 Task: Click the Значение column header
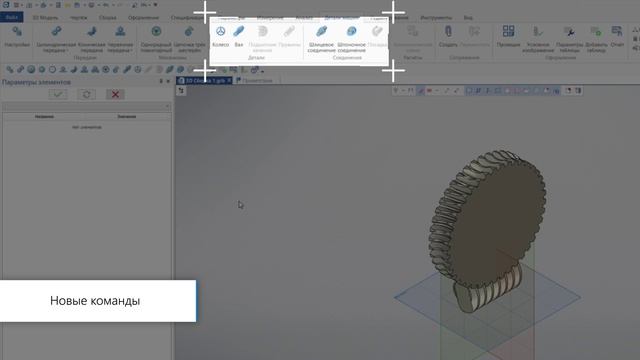(127, 116)
